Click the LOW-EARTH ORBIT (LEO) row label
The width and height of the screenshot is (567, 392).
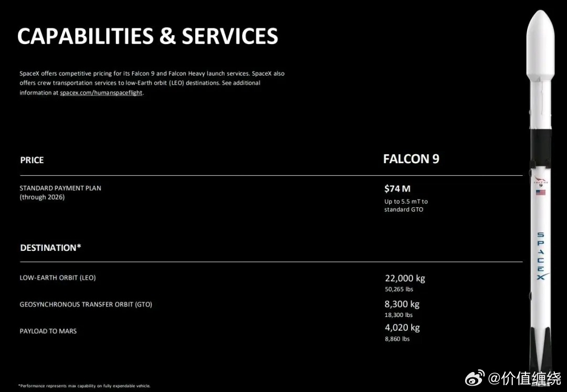point(58,278)
